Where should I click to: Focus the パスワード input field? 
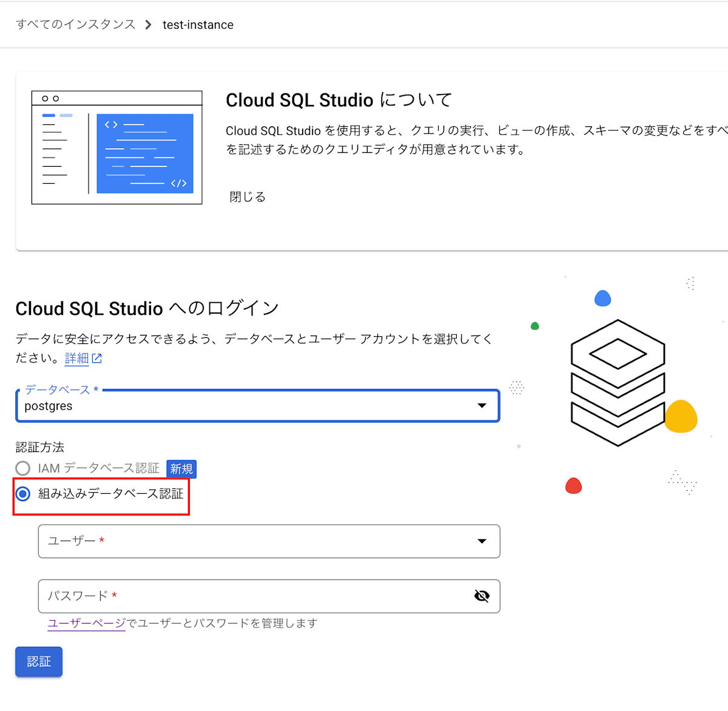pyautogui.click(x=269, y=596)
